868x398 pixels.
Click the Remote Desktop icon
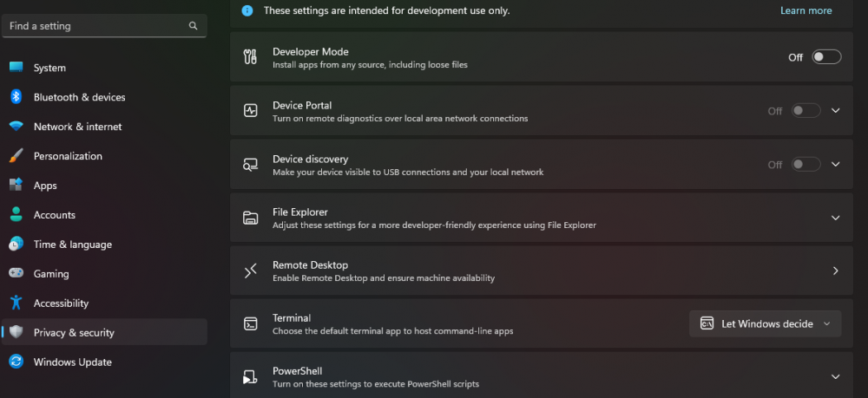[x=250, y=271]
